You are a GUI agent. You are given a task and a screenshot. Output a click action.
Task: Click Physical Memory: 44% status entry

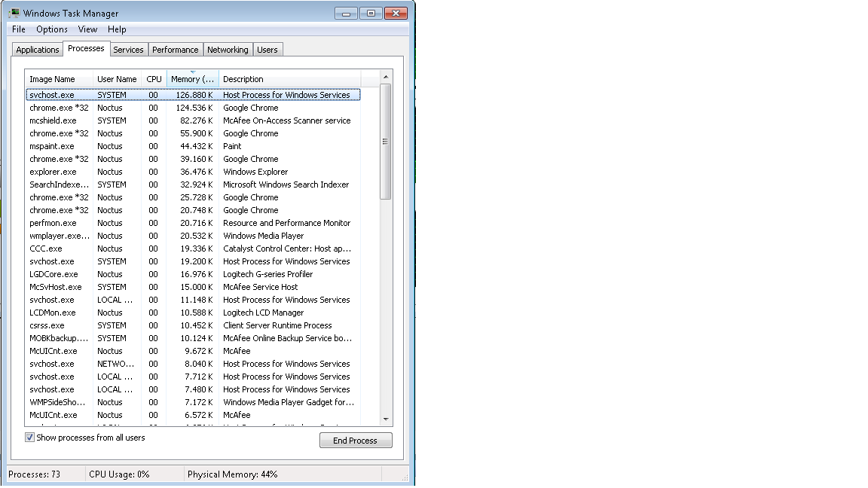tap(233, 474)
